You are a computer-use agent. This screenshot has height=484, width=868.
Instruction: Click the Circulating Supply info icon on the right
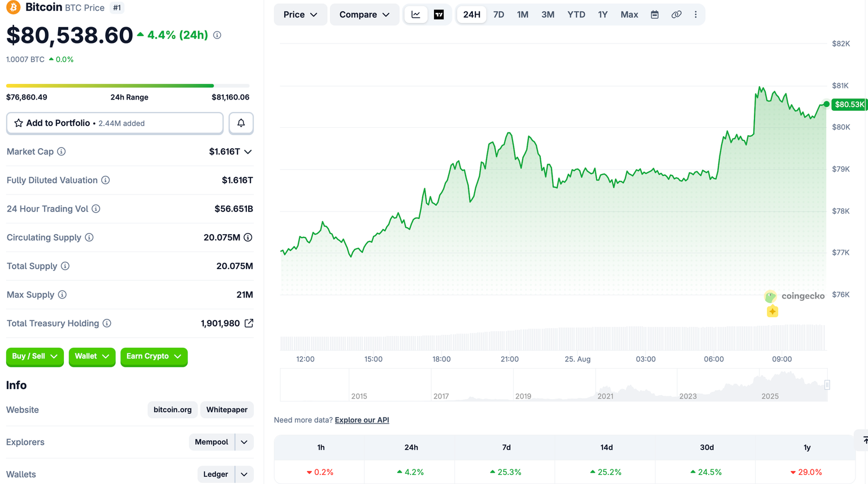[x=248, y=237]
